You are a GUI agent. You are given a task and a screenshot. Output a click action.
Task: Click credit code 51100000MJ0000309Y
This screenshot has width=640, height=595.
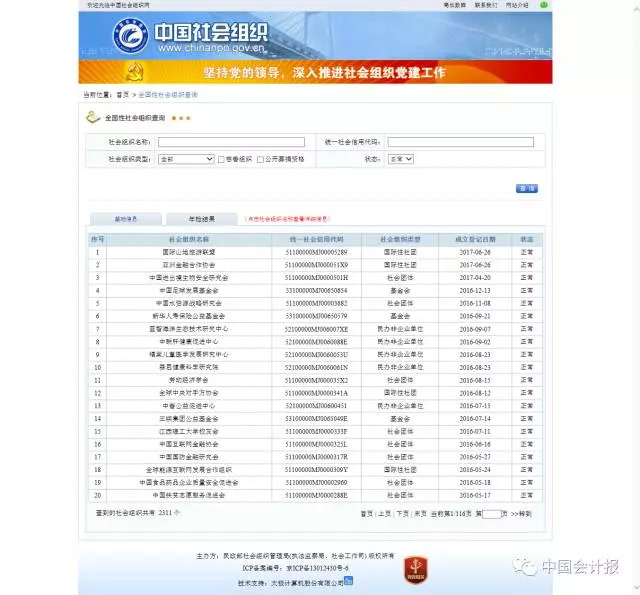pyautogui.click(x=316, y=470)
